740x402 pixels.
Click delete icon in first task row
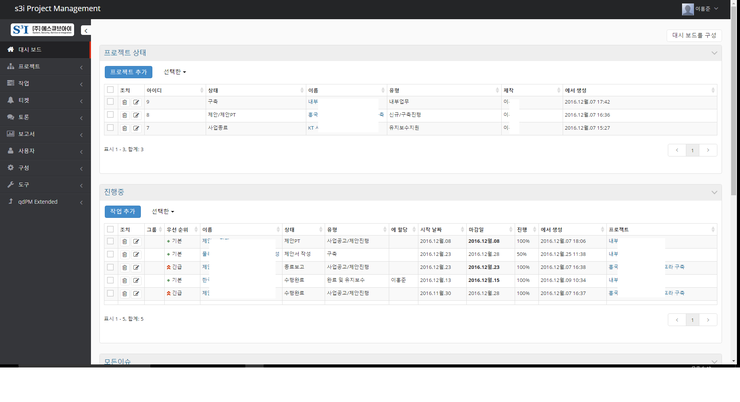click(125, 241)
